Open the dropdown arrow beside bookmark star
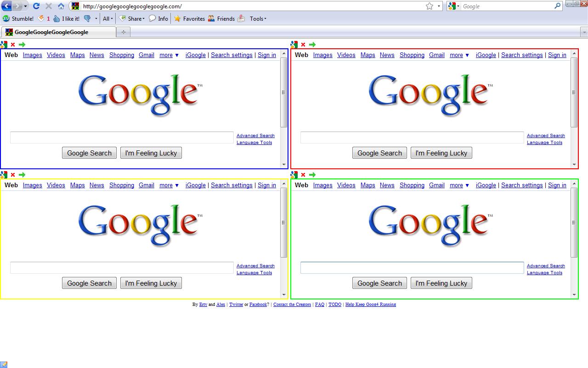This screenshot has height=368, width=588. click(x=439, y=6)
